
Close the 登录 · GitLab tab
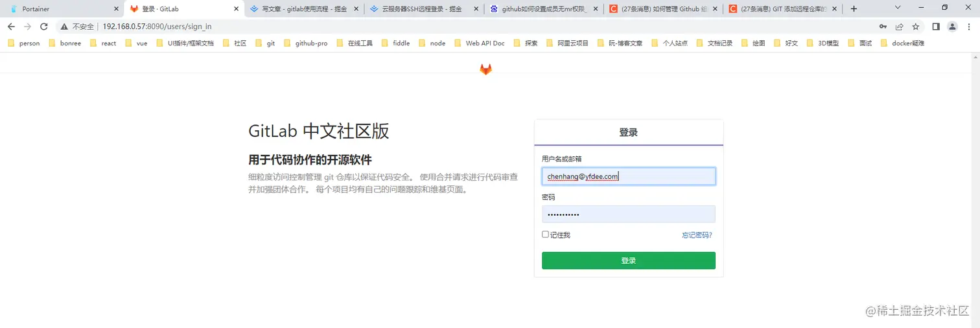click(236, 9)
